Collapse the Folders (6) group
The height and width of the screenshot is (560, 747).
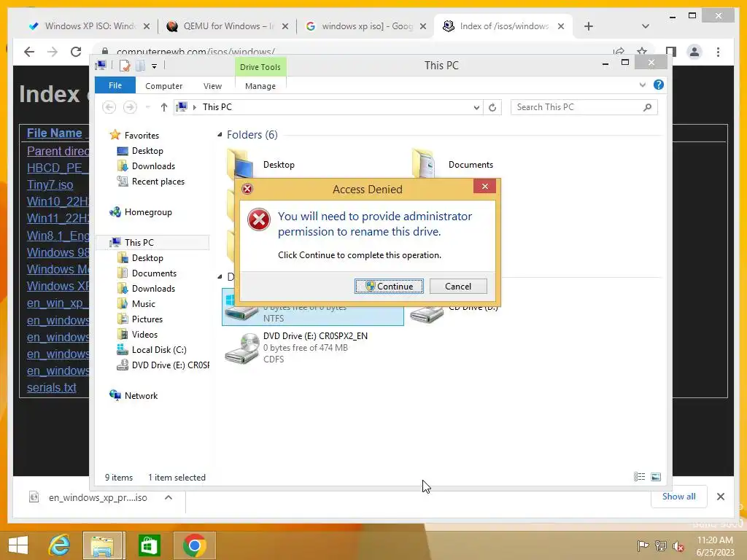pyautogui.click(x=220, y=135)
